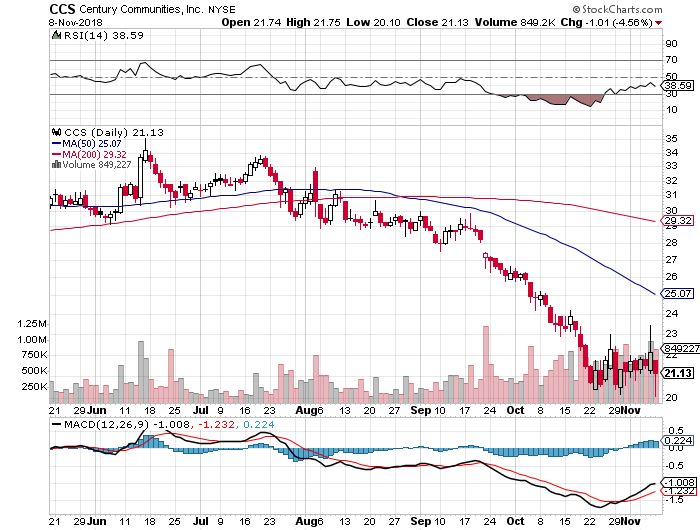Click the Close 21.13 header value
This screenshot has width=700, height=530.
[438, 22]
